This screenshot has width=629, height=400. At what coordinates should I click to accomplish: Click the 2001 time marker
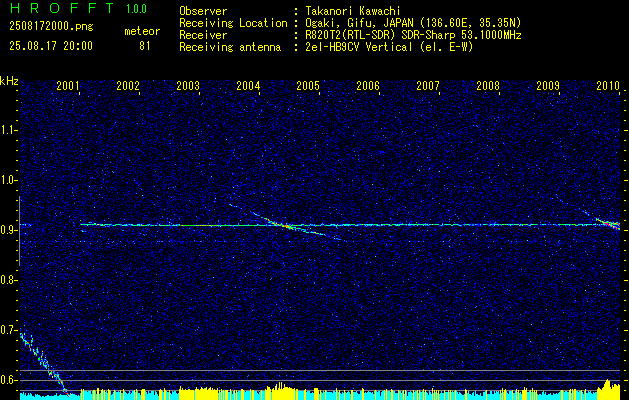click(67, 85)
